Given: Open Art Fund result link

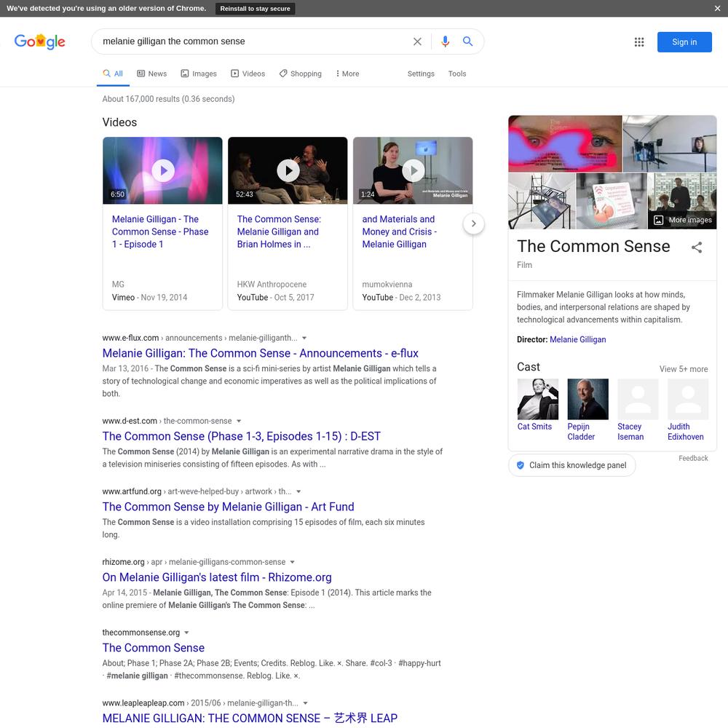Looking at the screenshot, I should 228,507.
